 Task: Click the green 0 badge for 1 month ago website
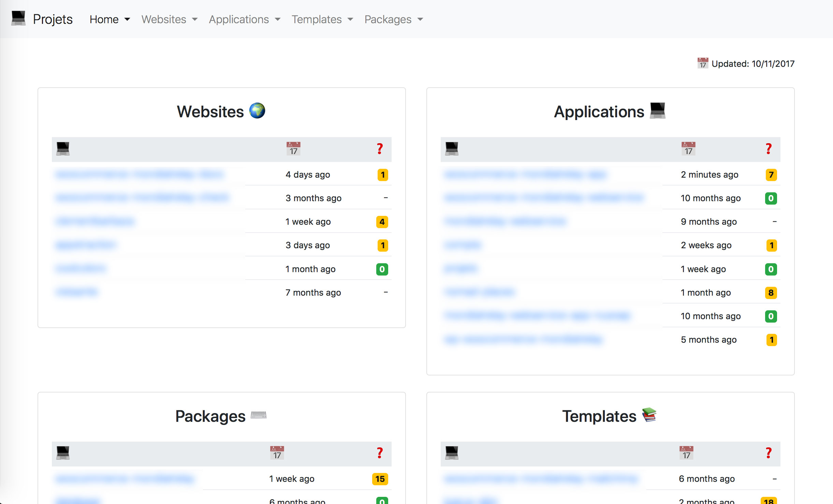coord(382,269)
